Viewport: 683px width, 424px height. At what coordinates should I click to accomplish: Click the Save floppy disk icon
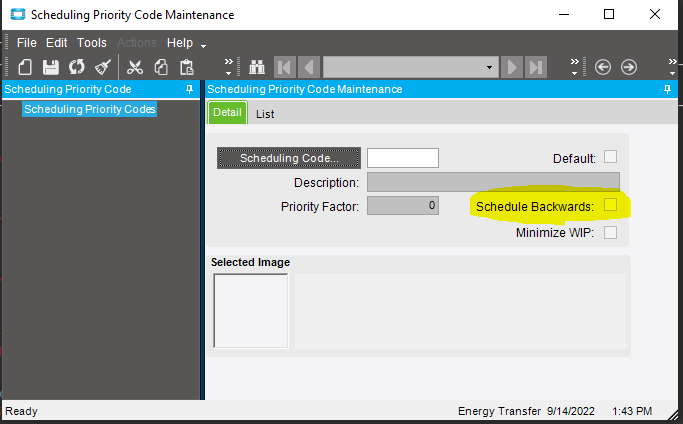point(51,67)
